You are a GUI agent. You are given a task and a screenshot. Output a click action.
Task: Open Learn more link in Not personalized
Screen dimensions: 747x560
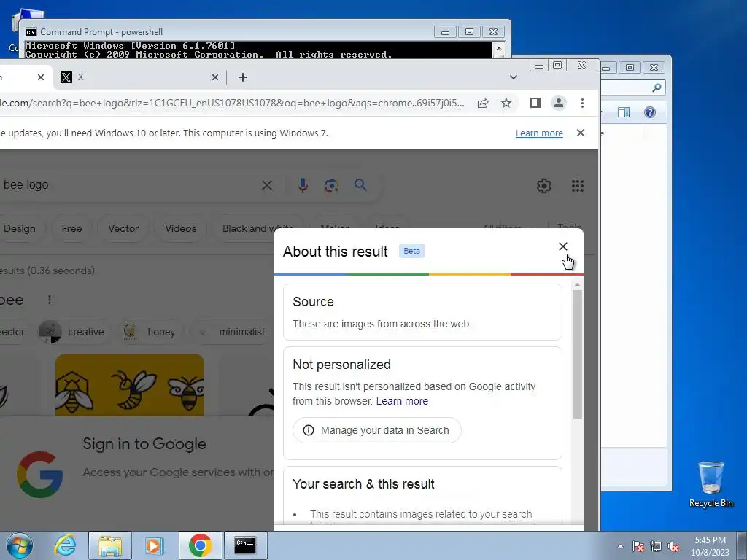point(402,401)
